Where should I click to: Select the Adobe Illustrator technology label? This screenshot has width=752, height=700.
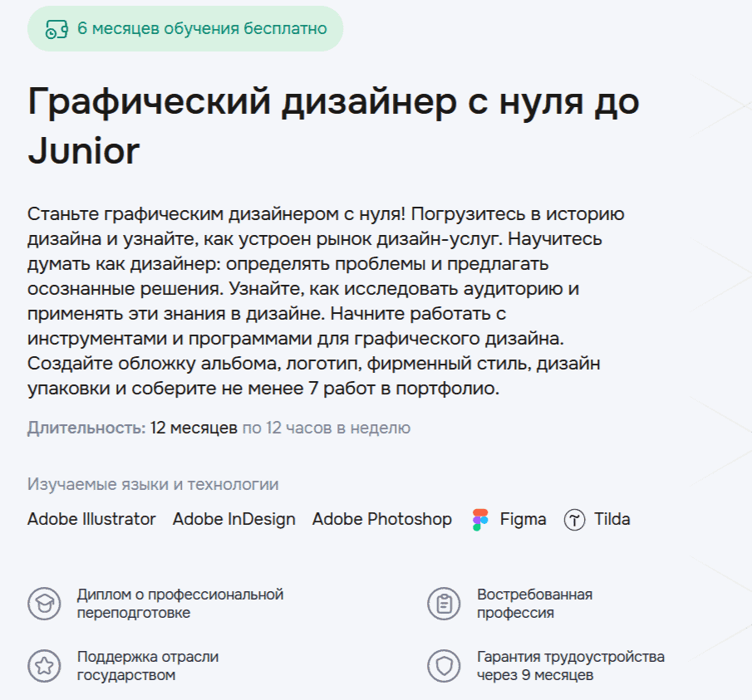click(91, 519)
